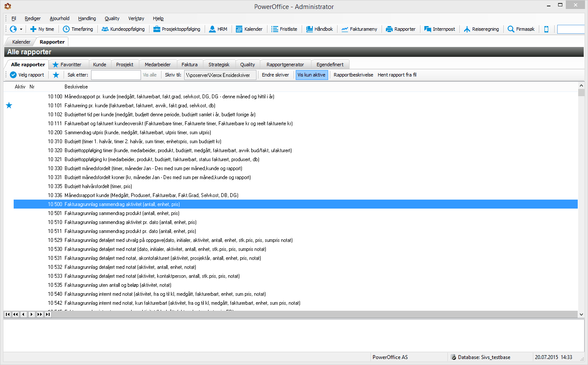This screenshot has height=365, width=588.
Task: Click the vertical scrollbar down arrow
Action: coord(581,314)
